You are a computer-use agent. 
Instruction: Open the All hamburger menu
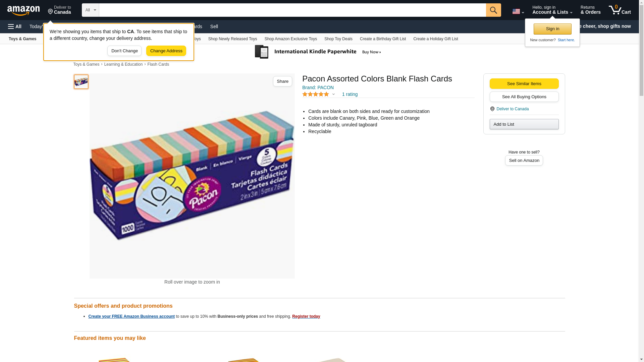[x=15, y=26]
